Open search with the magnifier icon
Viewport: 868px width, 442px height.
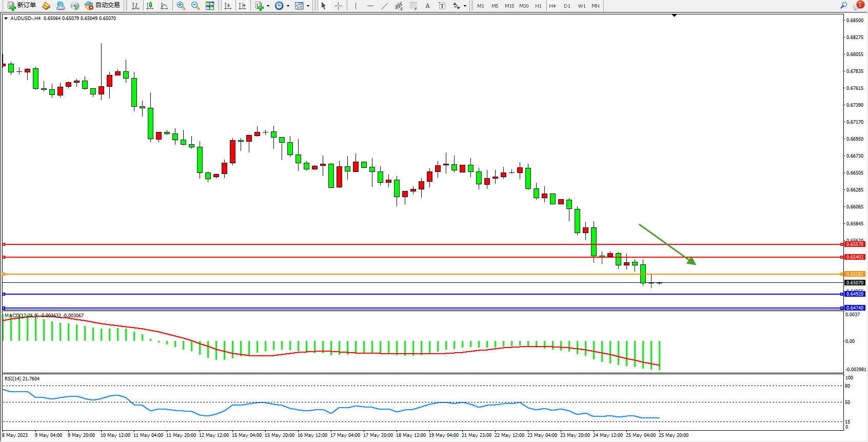843,6
